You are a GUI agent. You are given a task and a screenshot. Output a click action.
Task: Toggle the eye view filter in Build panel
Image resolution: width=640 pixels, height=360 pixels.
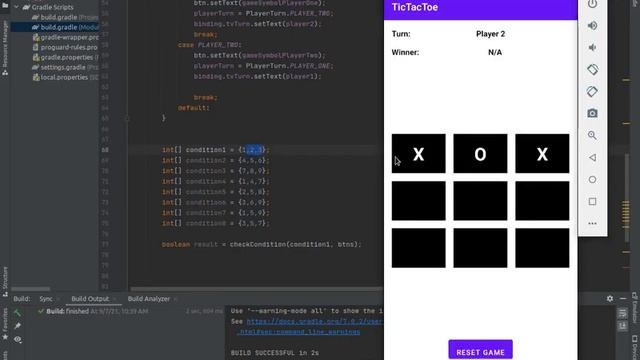pos(17,339)
